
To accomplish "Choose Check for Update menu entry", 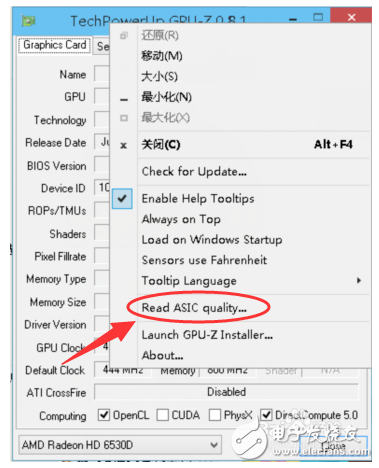I will (194, 172).
